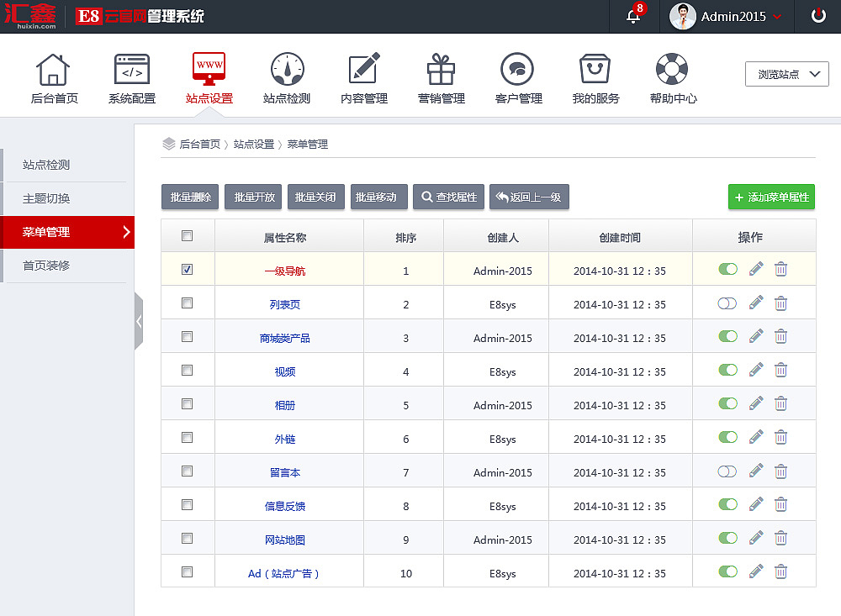
Task: Open 我的服务 shopping bag icon
Action: [595, 71]
